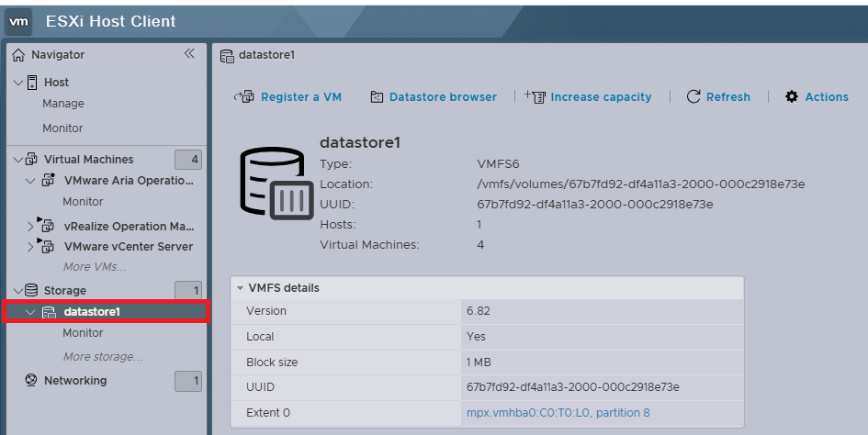Collapse the VMware Aria Operations node
The height and width of the screenshot is (435, 868).
(30, 181)
